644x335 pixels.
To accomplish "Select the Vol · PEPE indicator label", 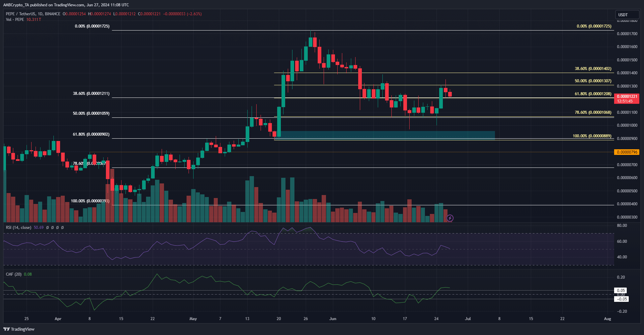I will click(x=15, y=20).
